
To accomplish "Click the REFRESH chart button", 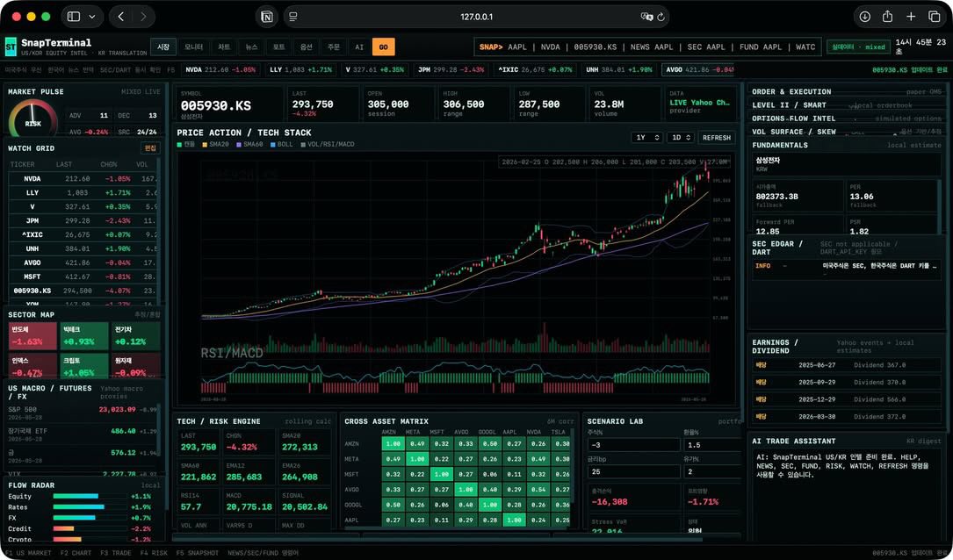I will click(x=717, y=137).
